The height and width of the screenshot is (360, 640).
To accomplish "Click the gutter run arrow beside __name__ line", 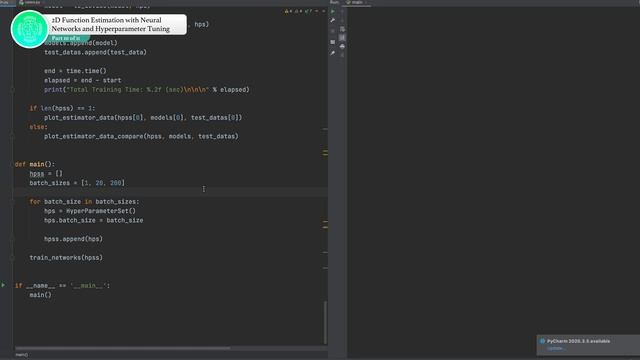I will (x=3, y=285).
